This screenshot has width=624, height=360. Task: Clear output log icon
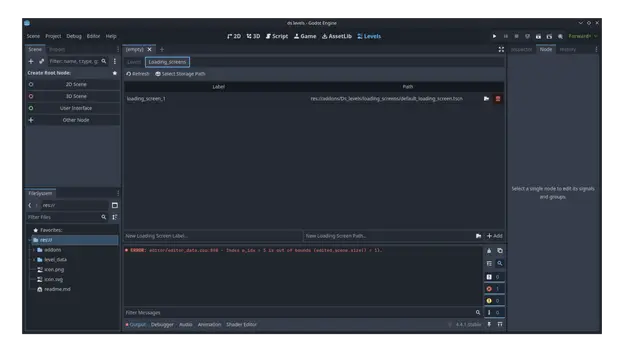(489, 251)
